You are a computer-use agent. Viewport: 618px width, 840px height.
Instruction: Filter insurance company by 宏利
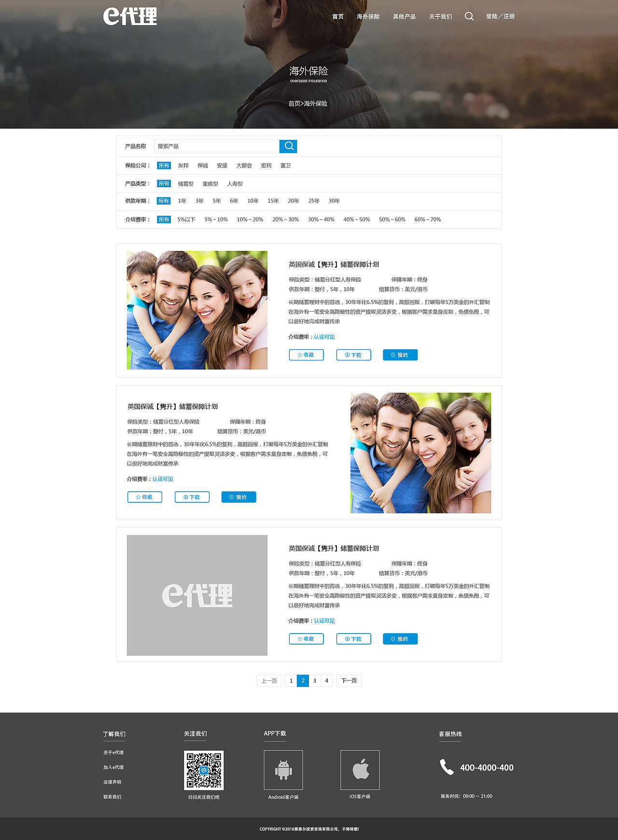pos(266,165)
